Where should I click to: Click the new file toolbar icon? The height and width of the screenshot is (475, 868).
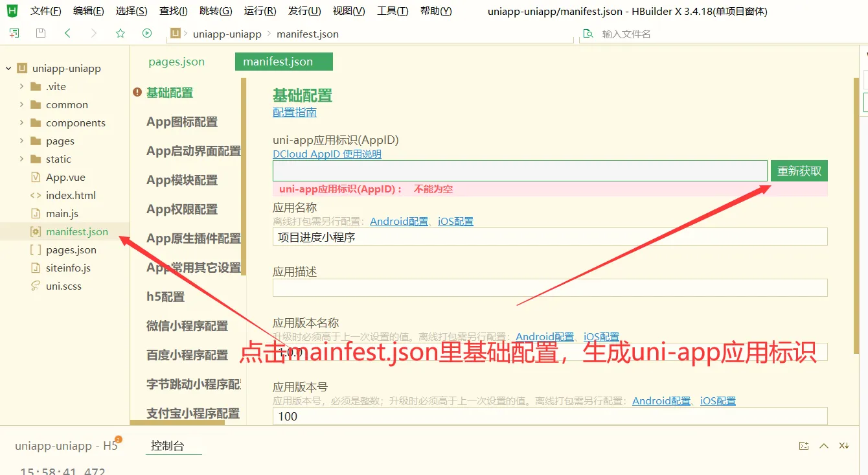tap(14, 33)
